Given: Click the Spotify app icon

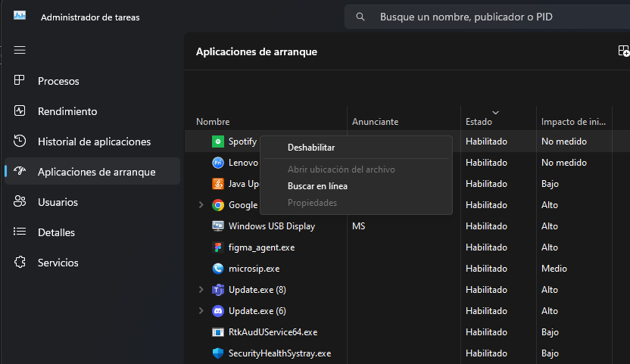Looking at the screenshot, I should coord(218,142).
